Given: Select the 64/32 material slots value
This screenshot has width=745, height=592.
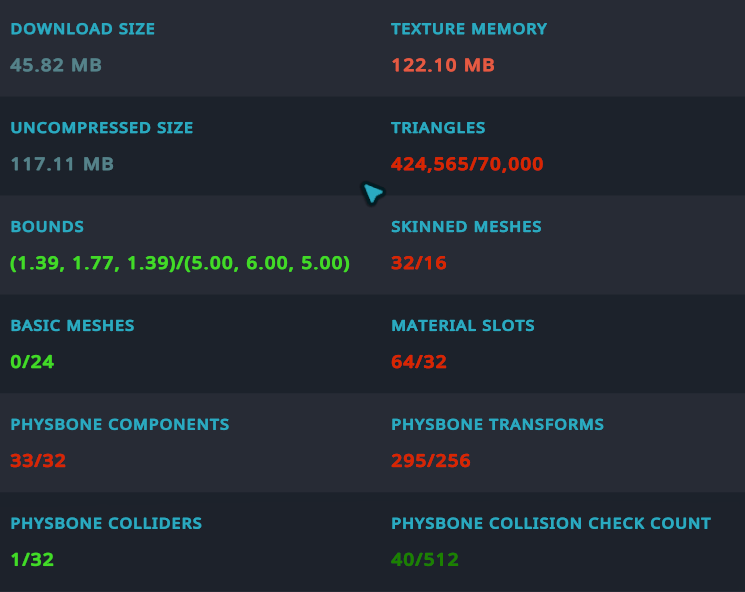Looking at the screenshot, I should click(x=419, y=361).
